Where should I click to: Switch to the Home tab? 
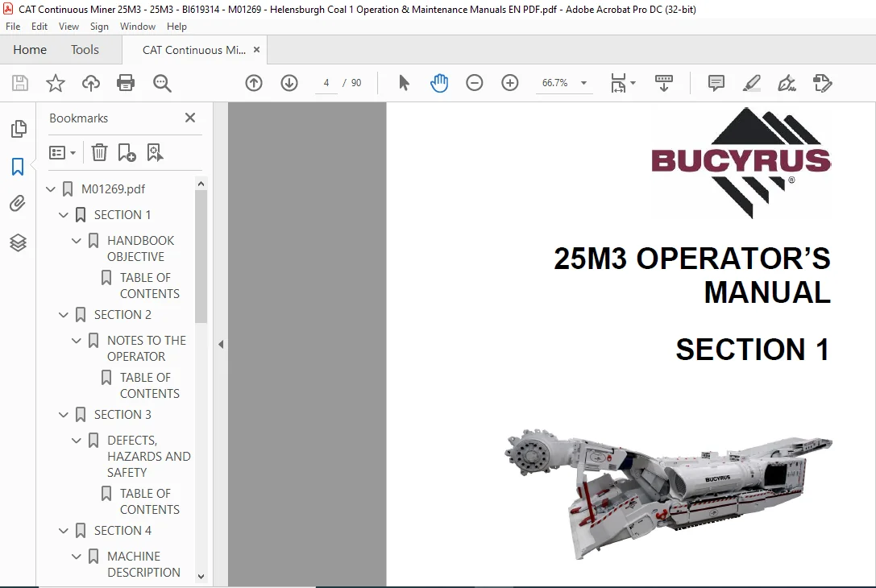(x=30, y=50)
